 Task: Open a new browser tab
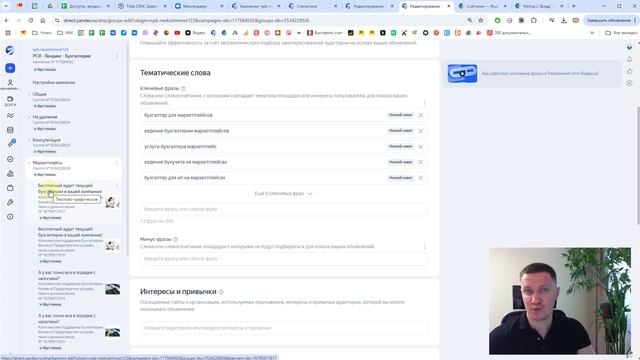tap(573, 6)
